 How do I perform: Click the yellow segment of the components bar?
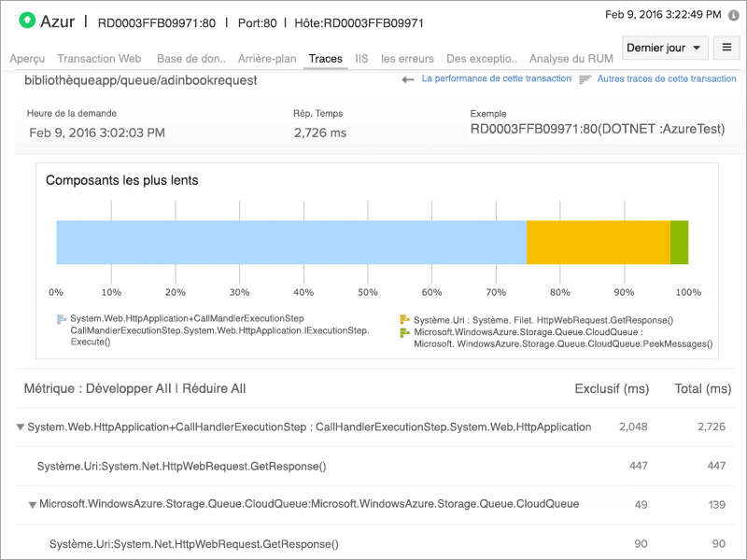tap(598, 243)
